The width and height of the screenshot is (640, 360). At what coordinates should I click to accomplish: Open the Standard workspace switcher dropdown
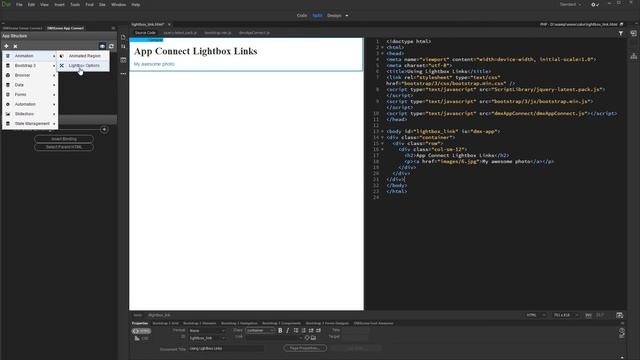coord(570,4)
